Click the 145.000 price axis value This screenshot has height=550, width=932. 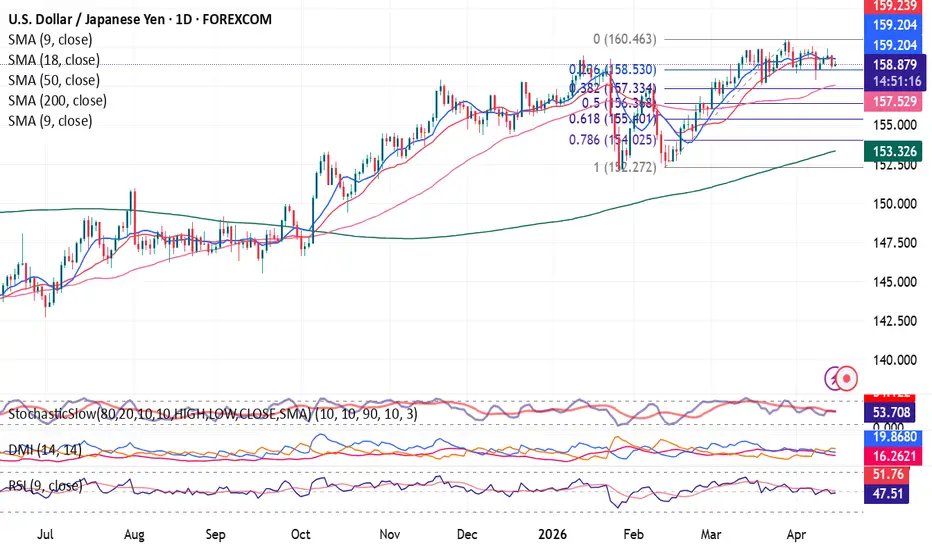(895, 282)
